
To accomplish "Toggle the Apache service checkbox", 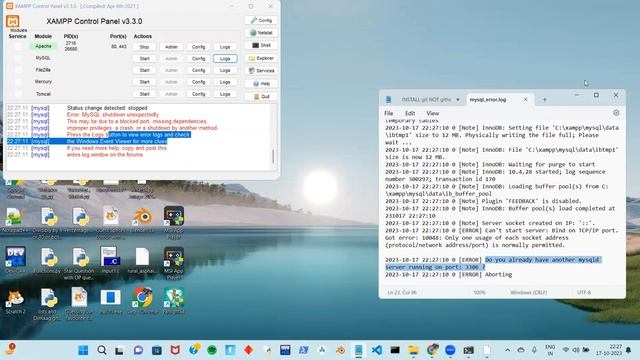I will 18,47.
